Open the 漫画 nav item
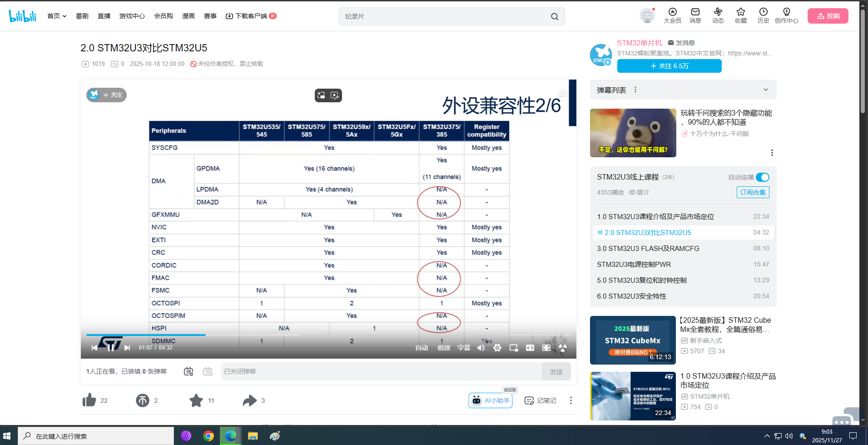Screen dimensions: 868x445 point(188,16)
